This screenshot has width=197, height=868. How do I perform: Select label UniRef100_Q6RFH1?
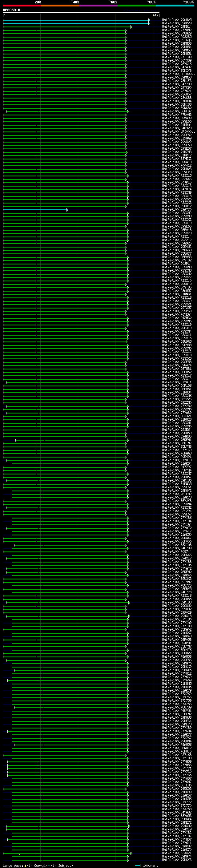click(x=177, y=440)
